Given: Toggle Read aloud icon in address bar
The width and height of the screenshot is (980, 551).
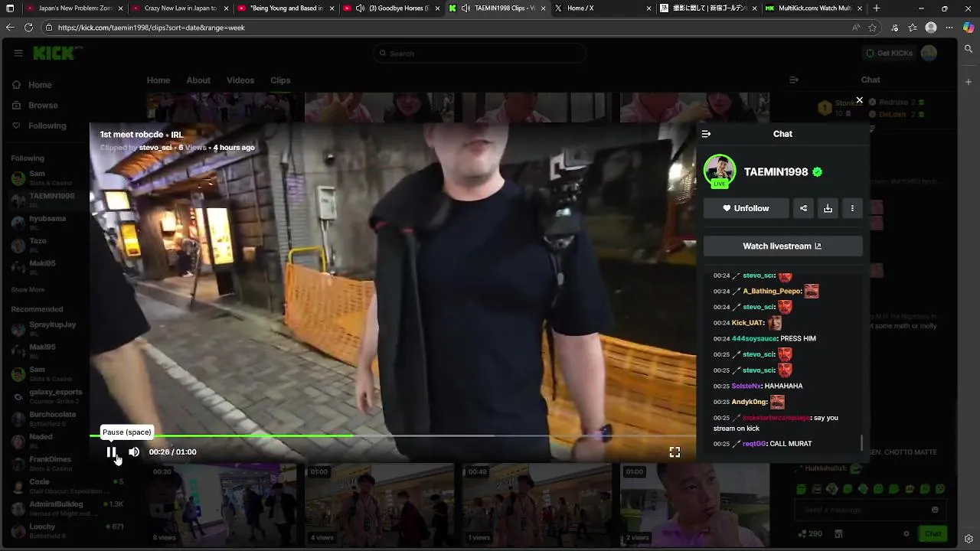Looking at the screenshot, I should click(856, 28).
